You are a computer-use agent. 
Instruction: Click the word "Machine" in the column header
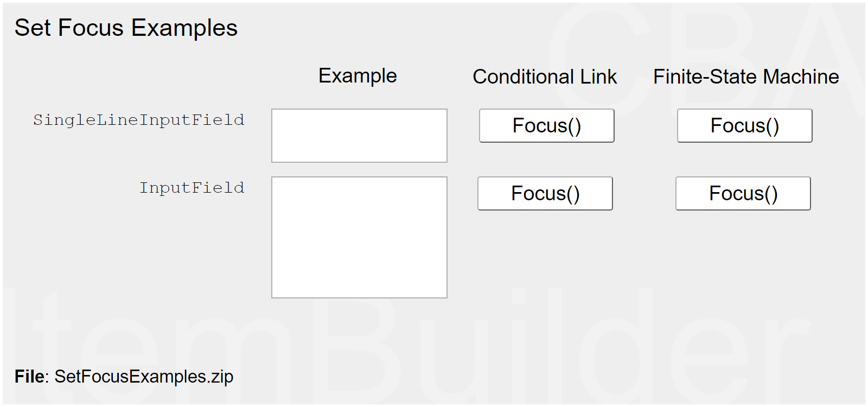click(801, 77)
